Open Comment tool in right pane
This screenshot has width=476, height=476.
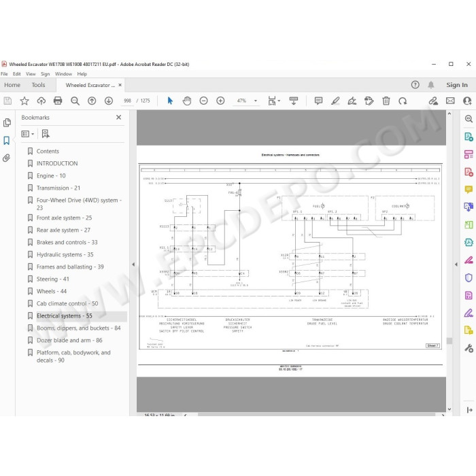[469, 190]
